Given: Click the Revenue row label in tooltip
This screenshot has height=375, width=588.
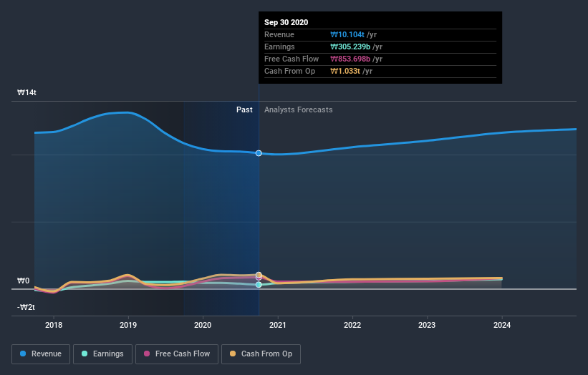Looking at the screenshot, I should 279,34.
